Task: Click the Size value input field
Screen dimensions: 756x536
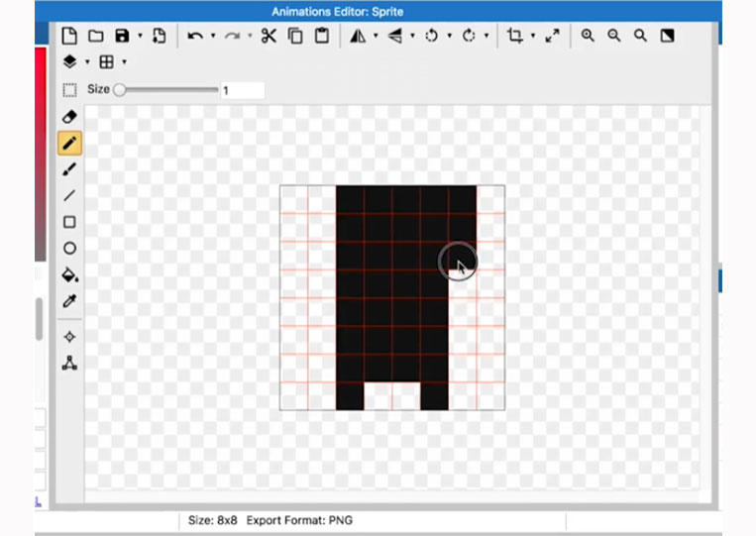Action: (243, 90)
